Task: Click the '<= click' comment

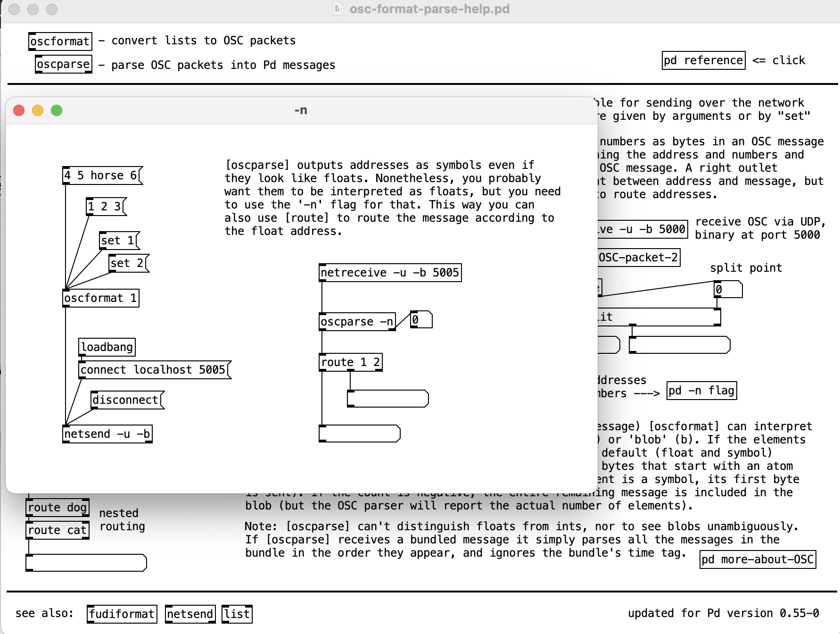Action: pyautogui.click(x=779, y=60)
